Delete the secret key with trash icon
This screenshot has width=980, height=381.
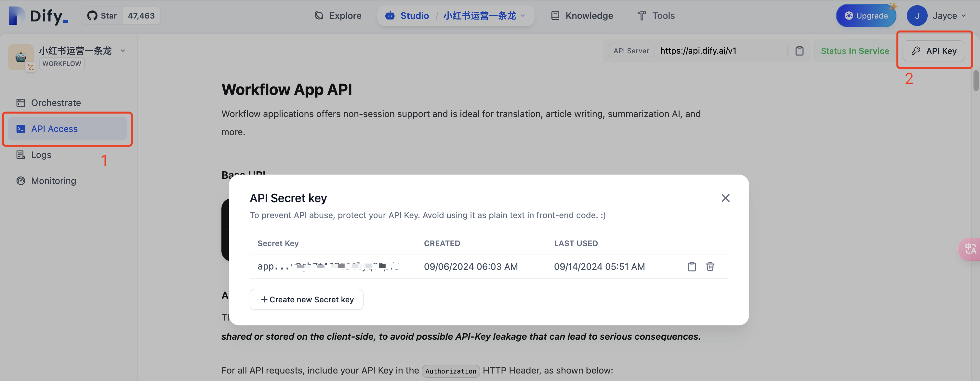(709, 266)
